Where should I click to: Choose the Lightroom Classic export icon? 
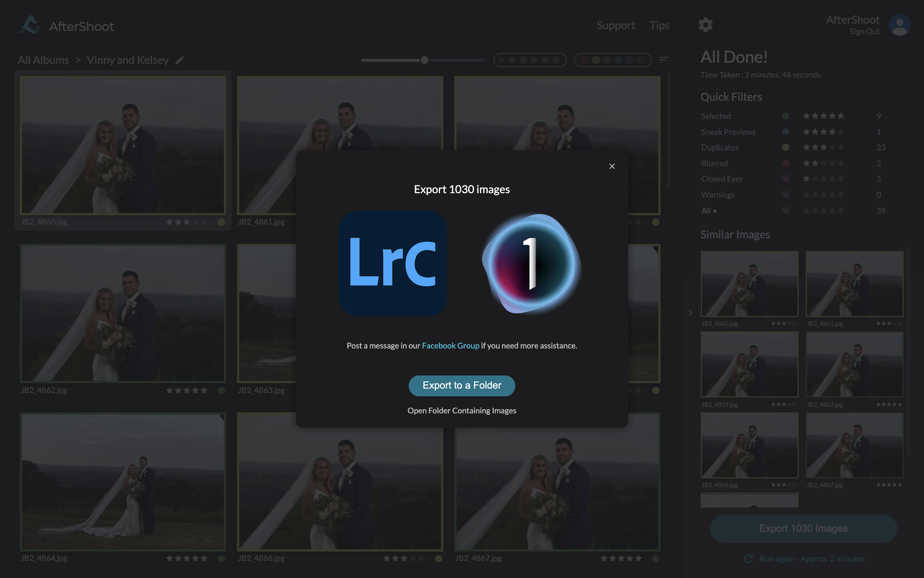[393, 263]
